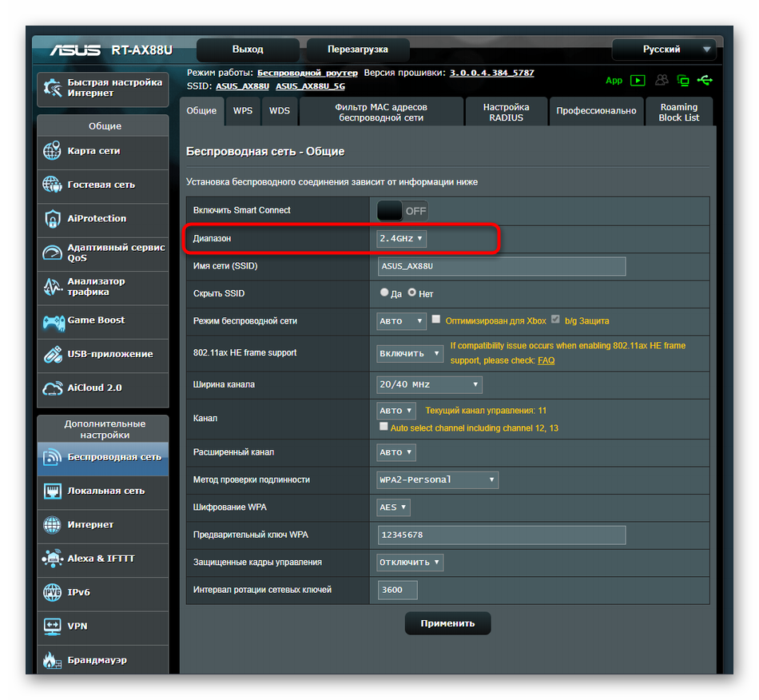The image size is (759, 700).
Task: Click the VPN icon in sidebar
Action: pos(53,626)
